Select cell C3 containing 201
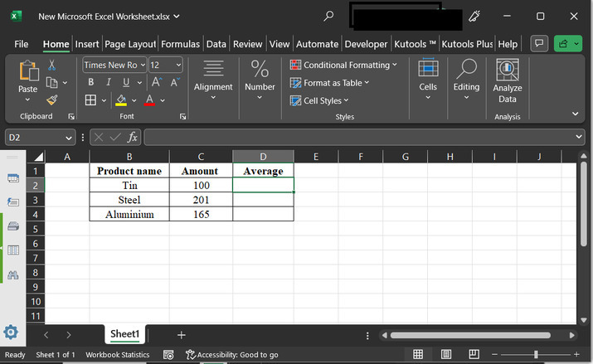 click(x=201, y=200)
